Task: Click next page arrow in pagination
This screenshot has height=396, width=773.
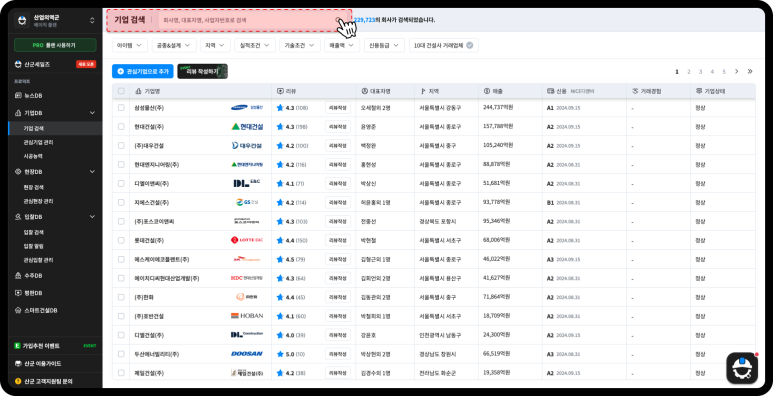Action: point(737,72)
